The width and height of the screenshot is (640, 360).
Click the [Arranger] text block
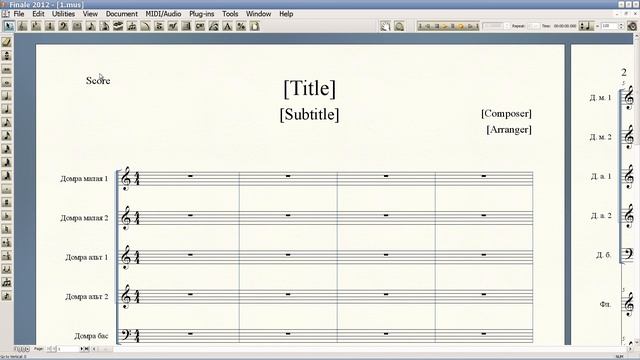coord(509,129)
